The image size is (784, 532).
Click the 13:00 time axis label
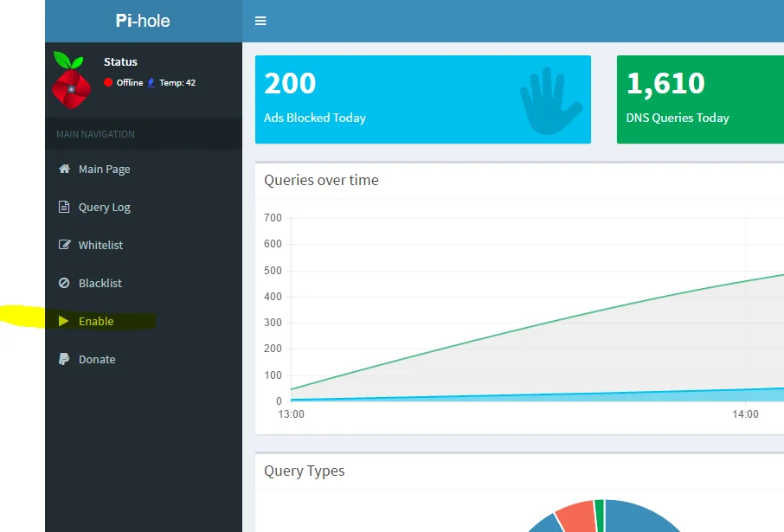291,414
